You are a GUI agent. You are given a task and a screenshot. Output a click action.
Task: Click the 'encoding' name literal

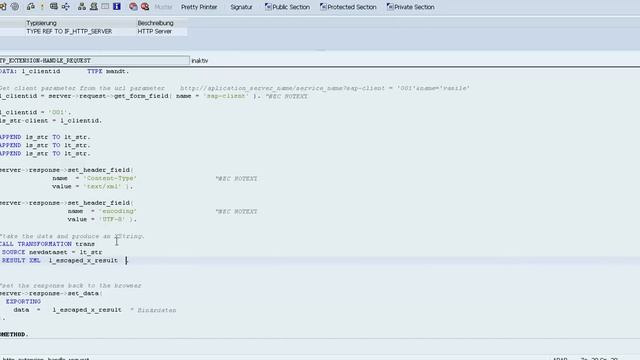[x=118, y=211]
